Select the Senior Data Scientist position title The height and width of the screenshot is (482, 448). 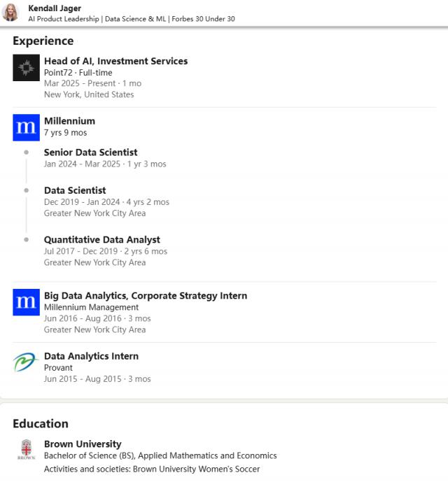point(90,152)
